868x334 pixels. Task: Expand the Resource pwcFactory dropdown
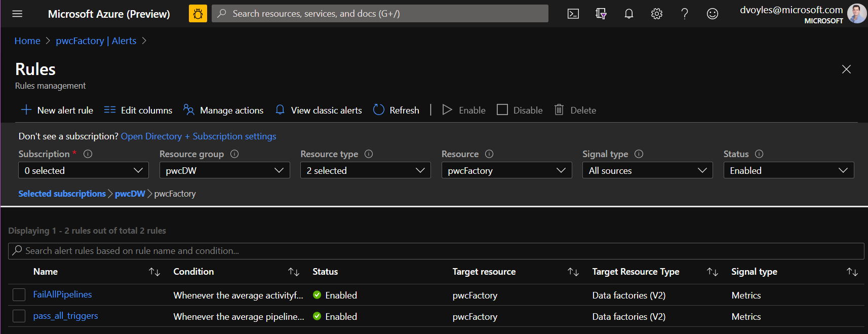pos(507,170)
